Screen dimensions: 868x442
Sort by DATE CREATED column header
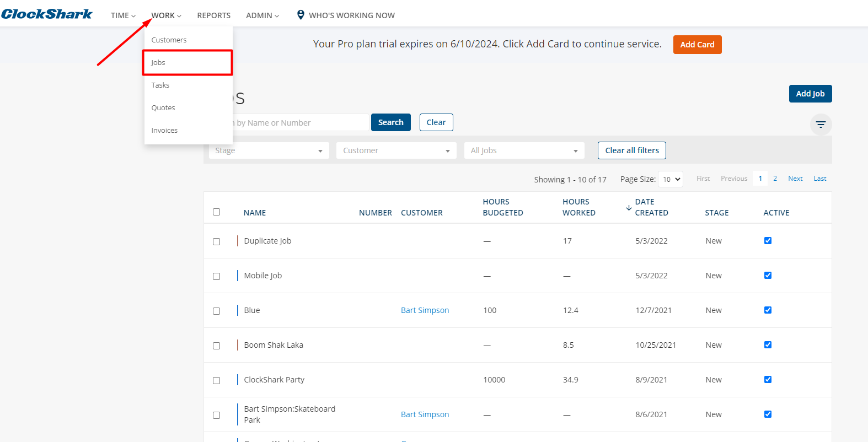(652, 207)
